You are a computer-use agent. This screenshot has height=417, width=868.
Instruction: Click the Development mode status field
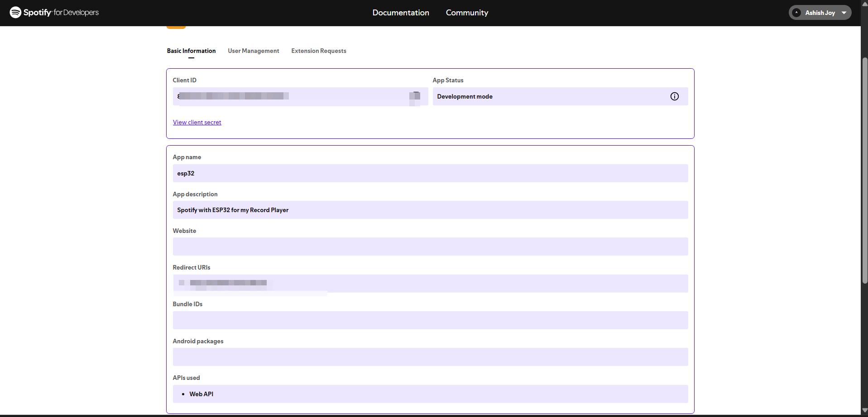560,96
